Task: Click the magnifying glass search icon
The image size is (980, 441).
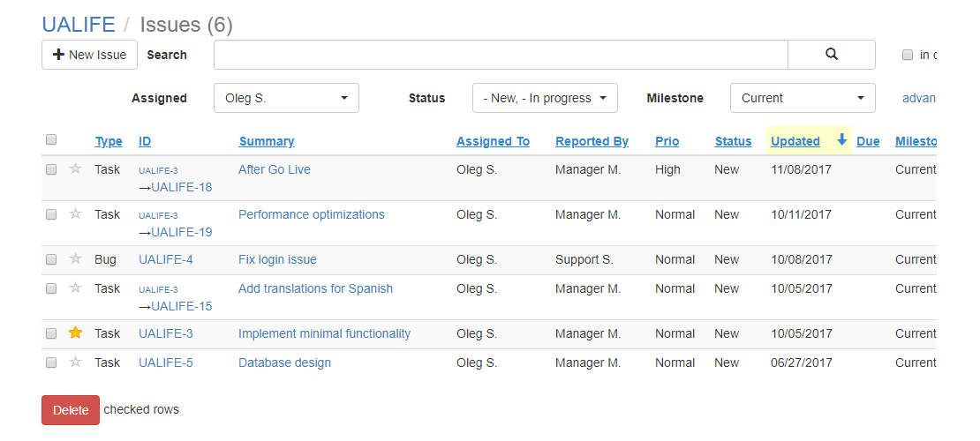Action: tap(831, 55)
